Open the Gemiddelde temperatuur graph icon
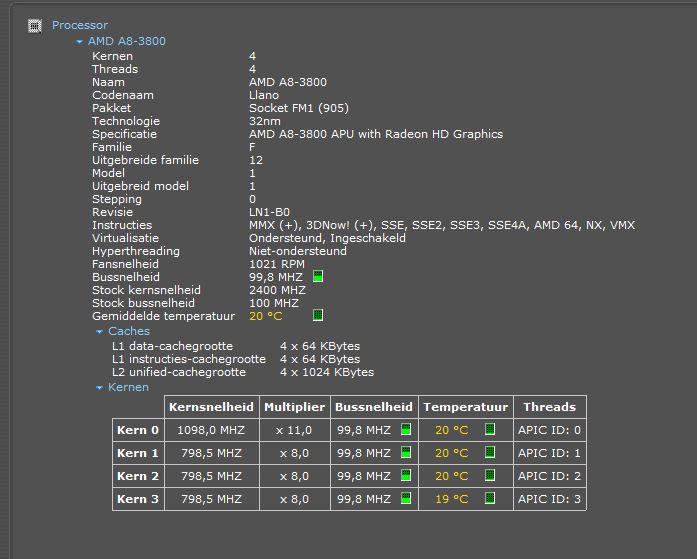Image resolution: width=697 pixels, height=559 pixels. [318, 315]
